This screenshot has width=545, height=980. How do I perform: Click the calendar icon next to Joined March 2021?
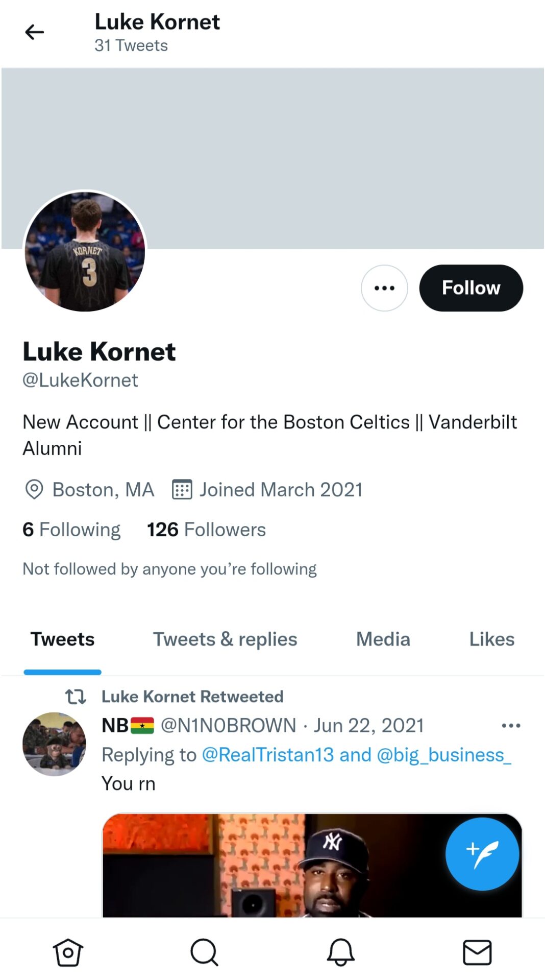pos(182,489)
